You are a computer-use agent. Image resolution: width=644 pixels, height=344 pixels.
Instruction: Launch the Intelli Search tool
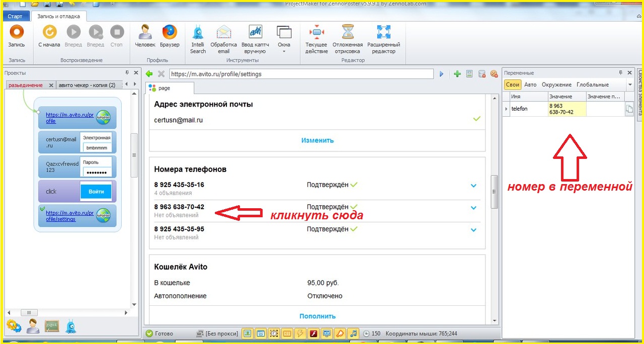pos(198,39)
